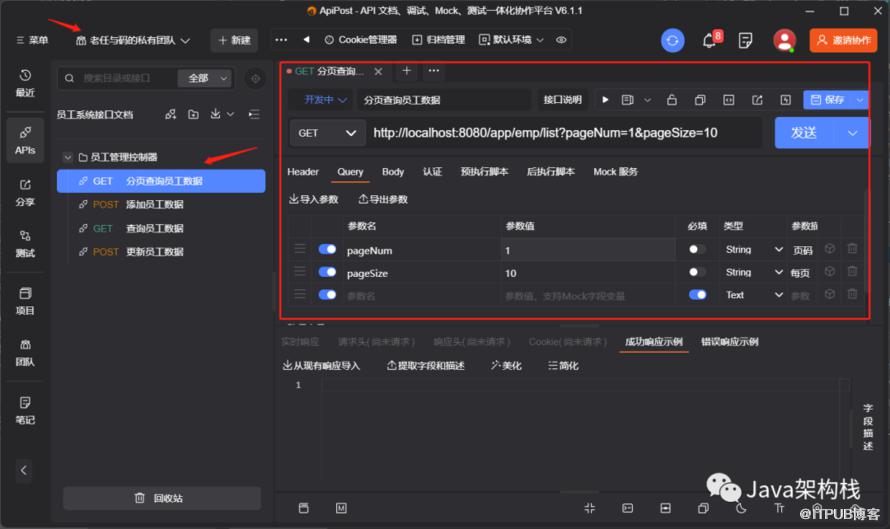Open the 笔记 notes sidebar section

click(x=25, y=410)
